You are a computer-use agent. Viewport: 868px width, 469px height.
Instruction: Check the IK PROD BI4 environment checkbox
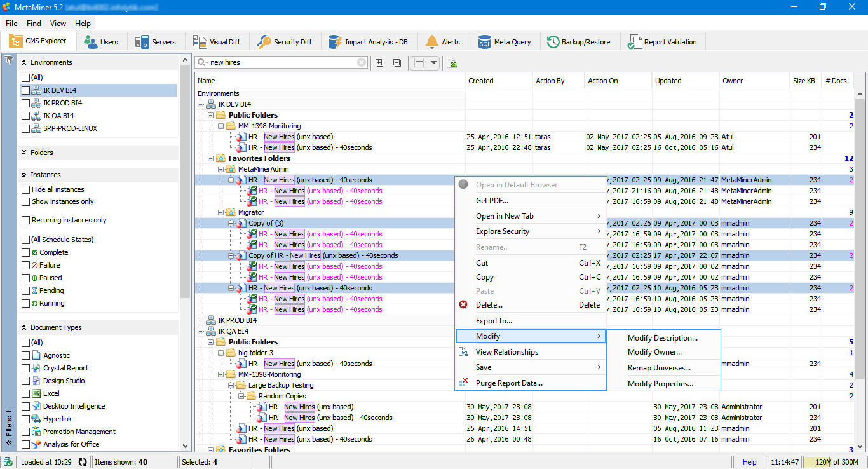coord(25,103)
